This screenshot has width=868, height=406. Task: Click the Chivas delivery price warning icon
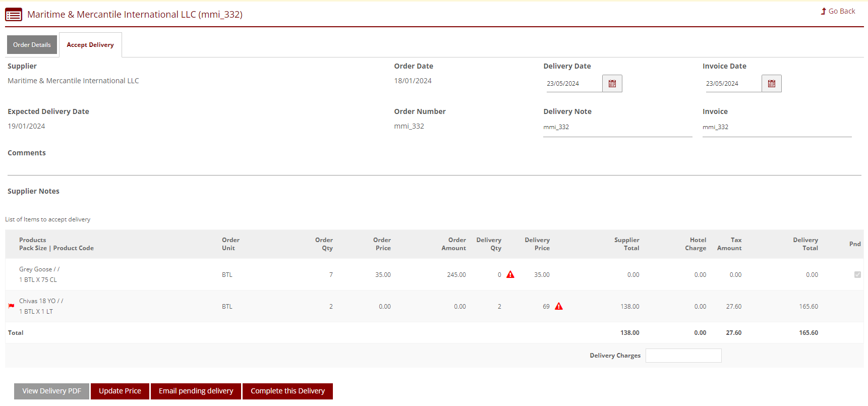click(x=559, y=307)
